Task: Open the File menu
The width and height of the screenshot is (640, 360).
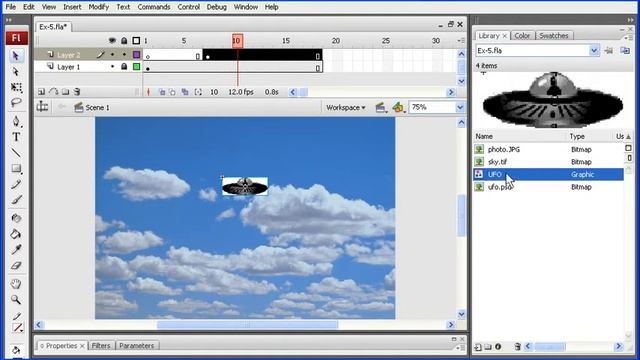Action: [11, 7]
